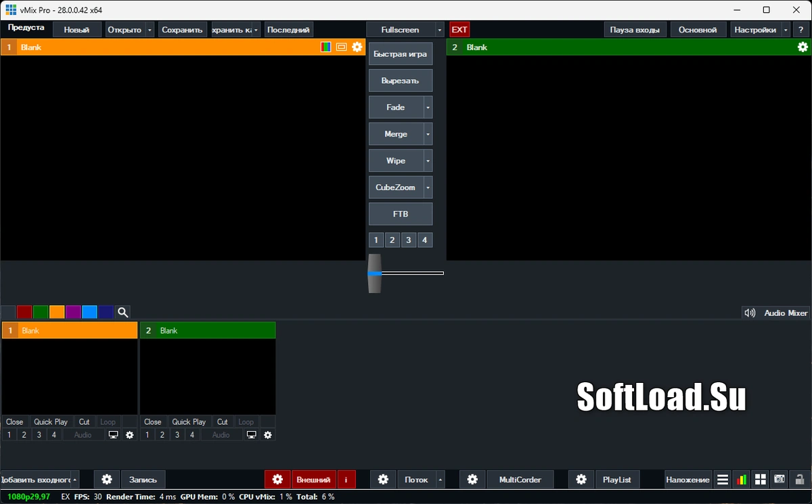Expand arrow beside Поток button
Screen dimensions: 812x504
pyautogui.click(x=441, y=480)
